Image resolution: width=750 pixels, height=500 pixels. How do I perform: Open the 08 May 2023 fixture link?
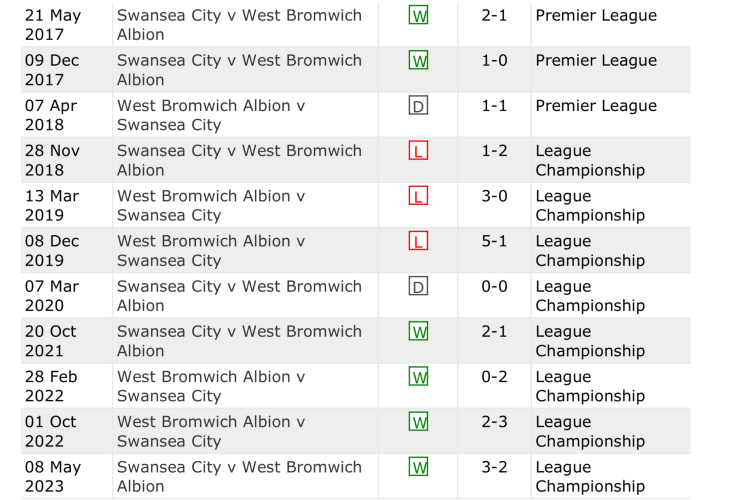coord(239,476)
